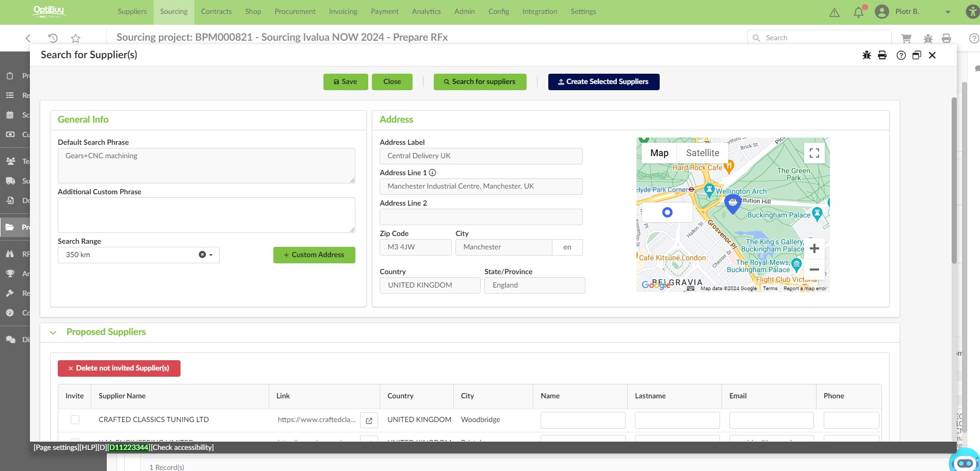980x471 pixels.
Task: Zoom out on the map
Action: pyautogui.click(x=814, y=270)
